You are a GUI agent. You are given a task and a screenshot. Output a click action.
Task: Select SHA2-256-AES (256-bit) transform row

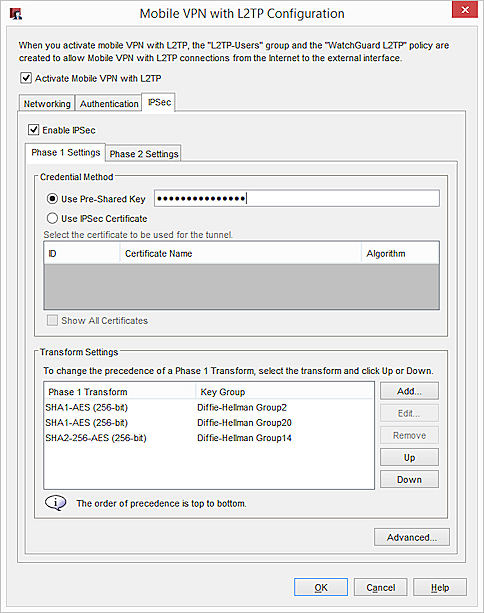209,438
